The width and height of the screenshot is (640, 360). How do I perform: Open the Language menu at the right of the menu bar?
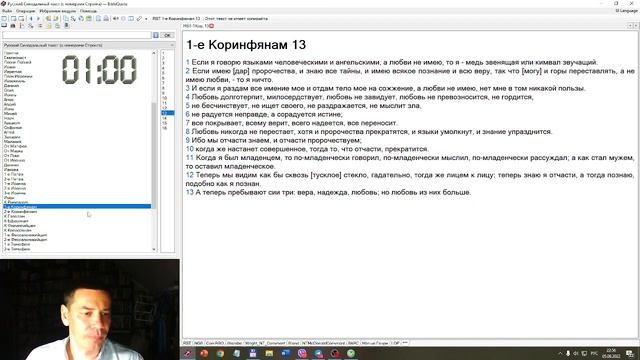point(626,11)
